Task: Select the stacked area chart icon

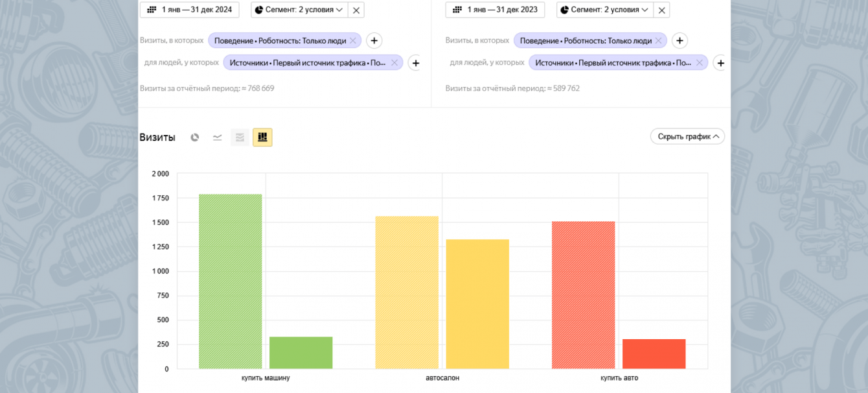Action: point(240,137)
